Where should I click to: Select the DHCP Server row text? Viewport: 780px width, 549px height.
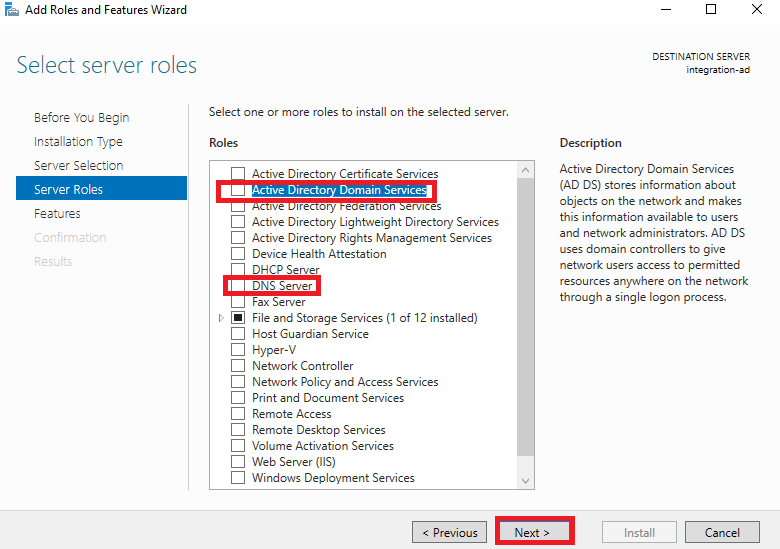coord(286,270)
